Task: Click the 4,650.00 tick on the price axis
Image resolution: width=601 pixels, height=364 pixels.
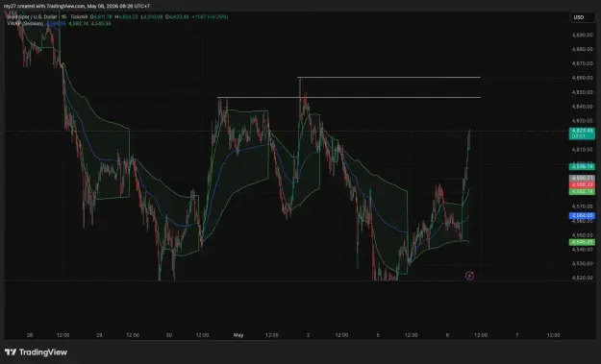Action: (x=582, y=92)
